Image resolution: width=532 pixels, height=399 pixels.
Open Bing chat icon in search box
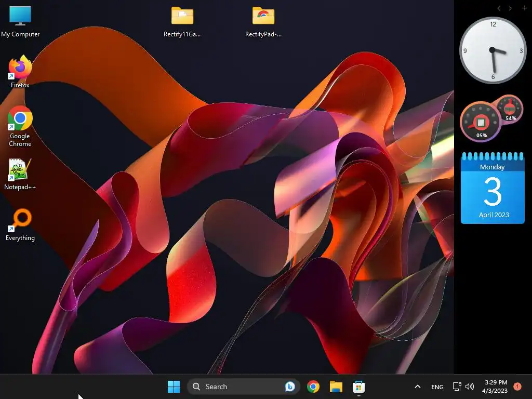click(290, 387)
